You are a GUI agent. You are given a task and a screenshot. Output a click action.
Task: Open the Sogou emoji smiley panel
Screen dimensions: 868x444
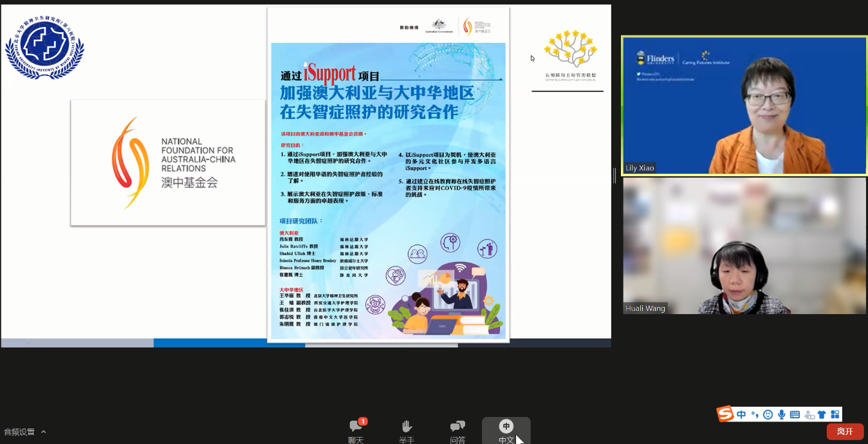(x=768, y=414)
